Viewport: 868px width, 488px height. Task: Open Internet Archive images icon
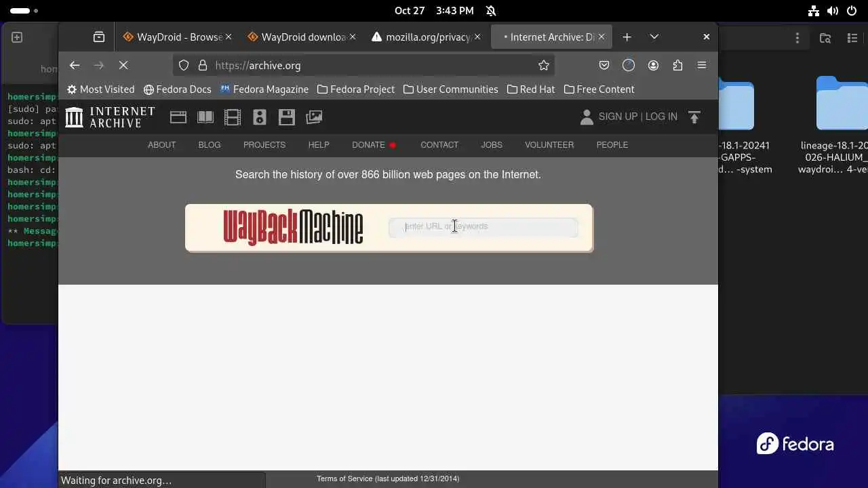pyautogui.click(x=314, y=117)
